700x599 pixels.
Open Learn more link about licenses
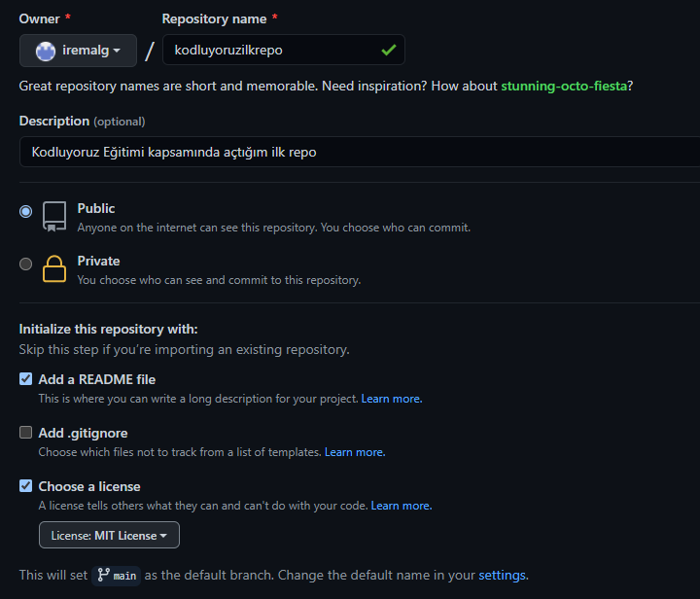(x=402, y=506)
